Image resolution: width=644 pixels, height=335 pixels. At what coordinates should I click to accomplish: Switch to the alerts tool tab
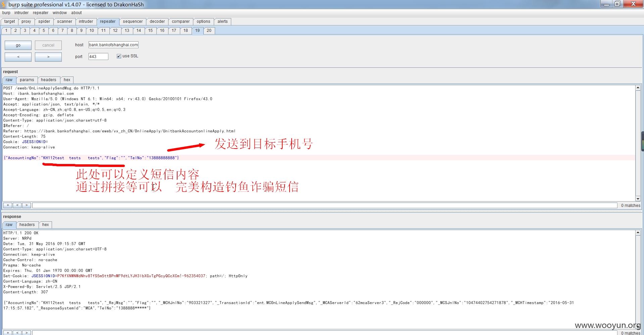[222, 21]
